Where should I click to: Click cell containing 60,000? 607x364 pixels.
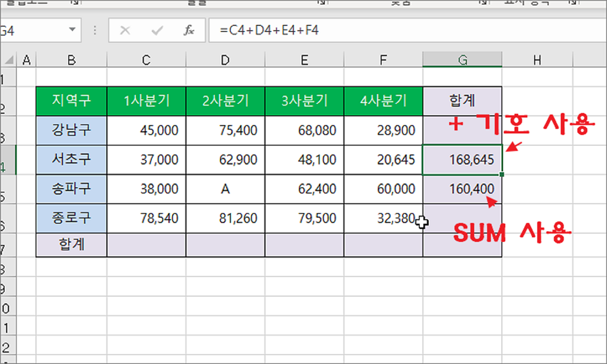coord(384,189)
